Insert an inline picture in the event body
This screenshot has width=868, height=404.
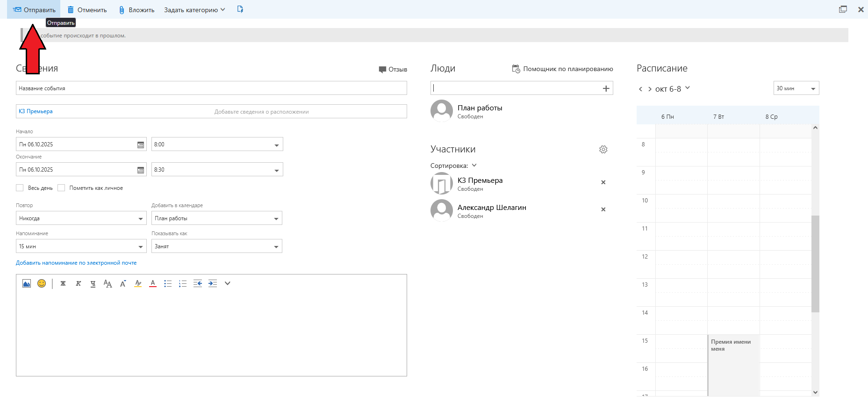click(x=27, y=283)
